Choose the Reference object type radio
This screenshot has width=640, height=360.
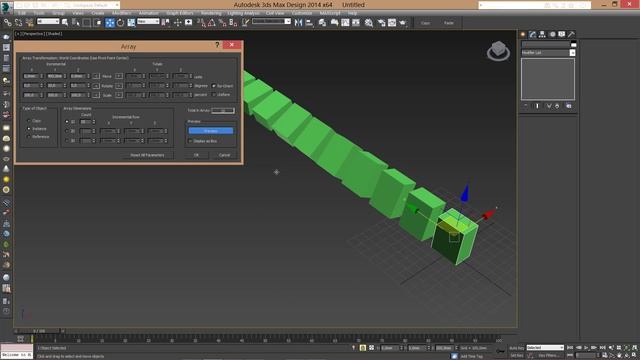point(29,137)
